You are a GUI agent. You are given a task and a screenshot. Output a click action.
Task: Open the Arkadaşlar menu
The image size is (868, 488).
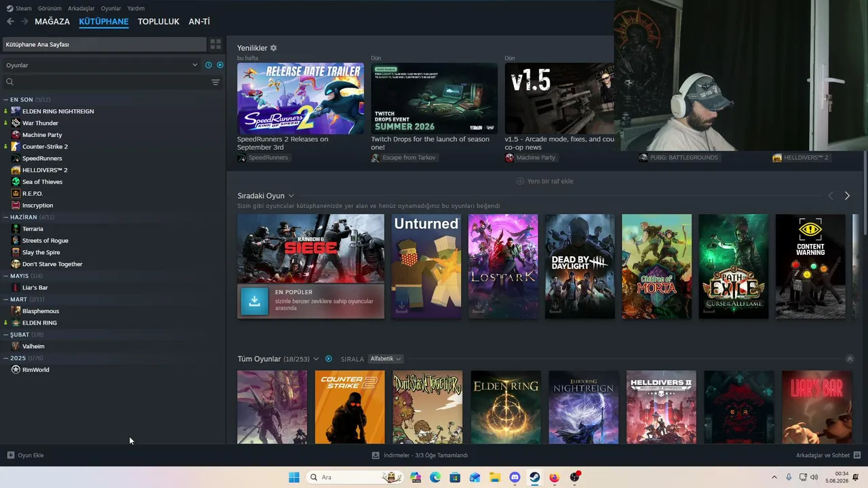point(81,8)
